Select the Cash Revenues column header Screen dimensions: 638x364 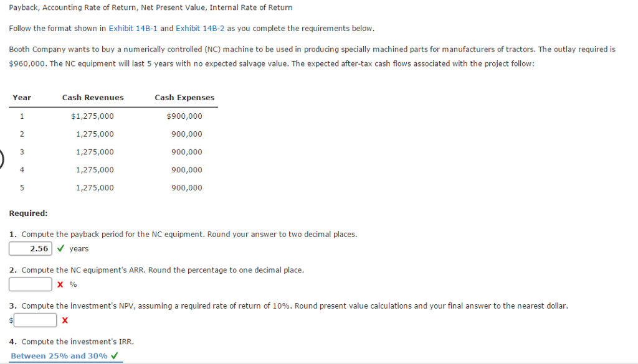(93, 98)
